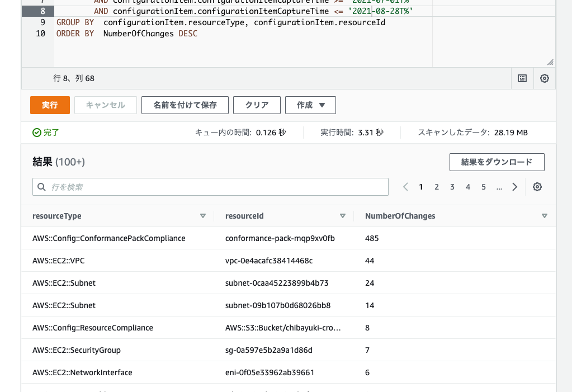Go to results page 1
Screen dimensions: 572x392
coord(421,187)
